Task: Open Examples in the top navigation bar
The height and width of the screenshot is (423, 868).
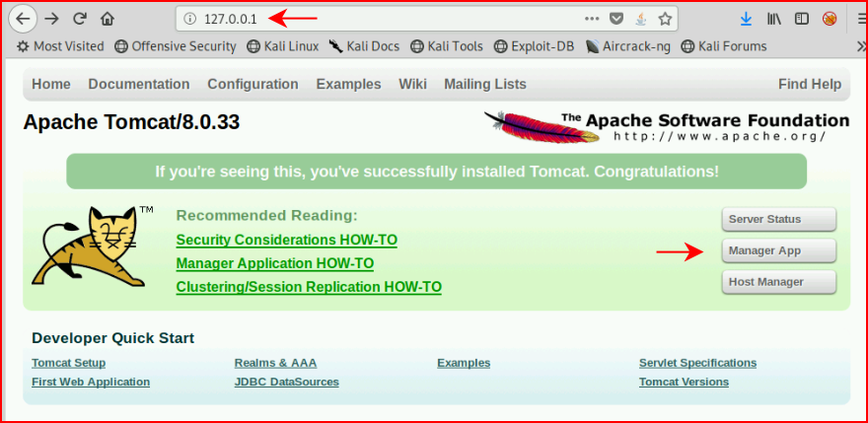Action: coord(348,84)
